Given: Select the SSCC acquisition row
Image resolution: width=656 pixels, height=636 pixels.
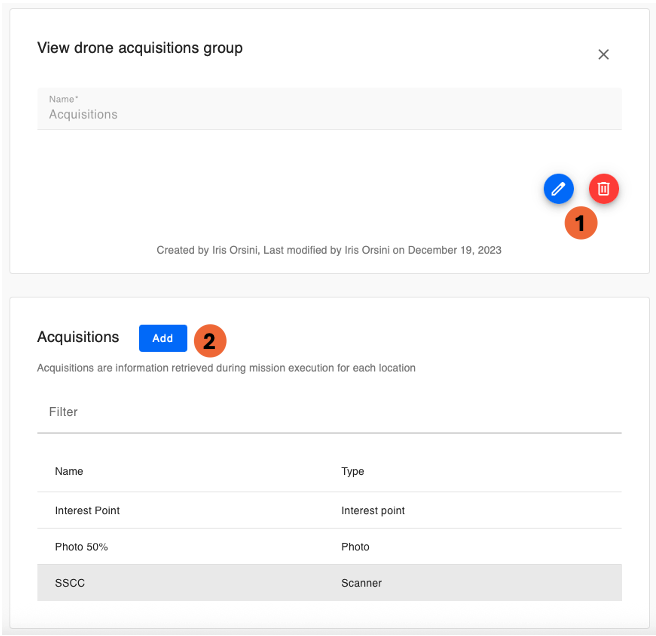Looking at the screenshot, I should [70, 583].
